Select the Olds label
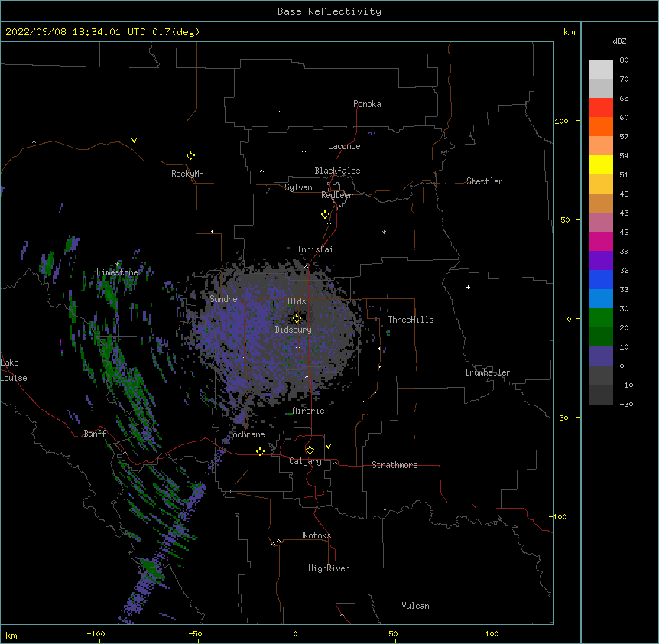The image size is (659, 644). [x=297, y=301]
